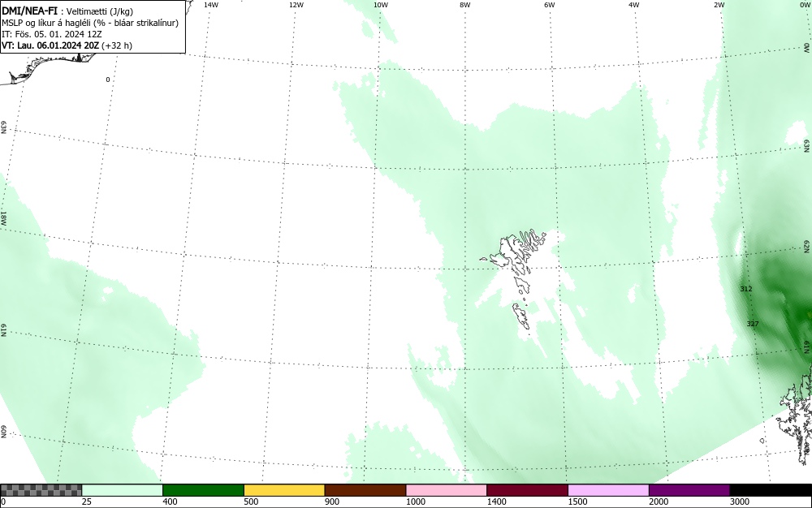Screen dimensions: 812x508
Task: Click the 2W longitude label
Action: (x=719, y=5)
